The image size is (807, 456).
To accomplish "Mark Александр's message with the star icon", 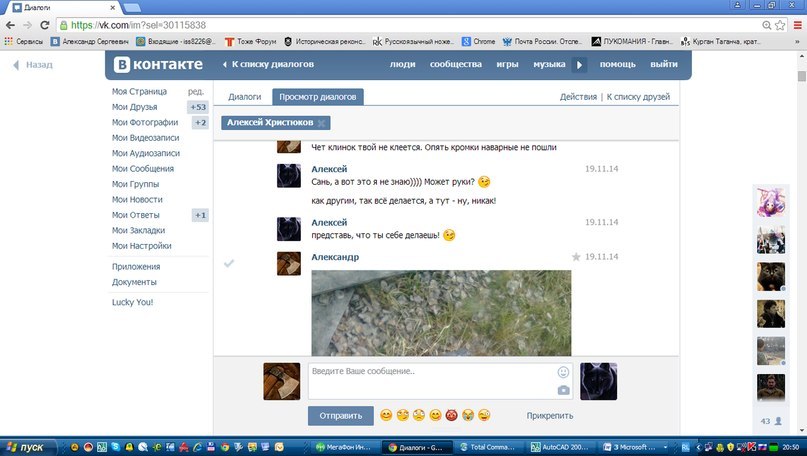I will [x=576, y=257].
